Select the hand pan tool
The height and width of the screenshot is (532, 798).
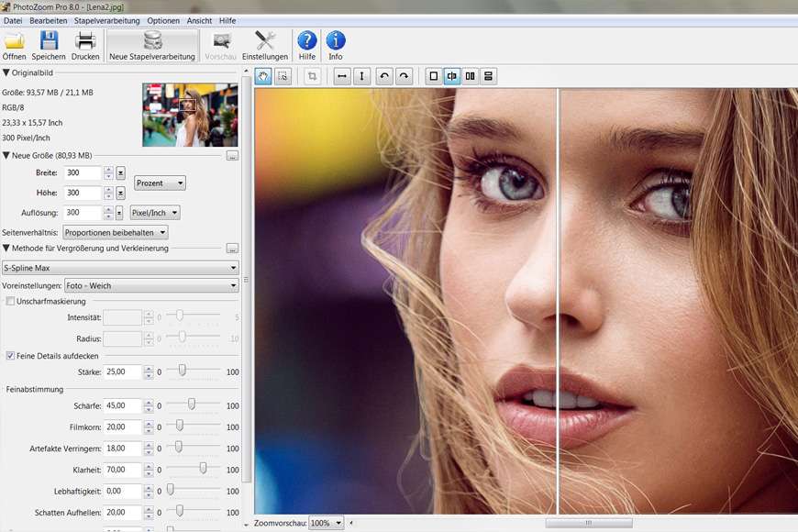pos(263,76)
